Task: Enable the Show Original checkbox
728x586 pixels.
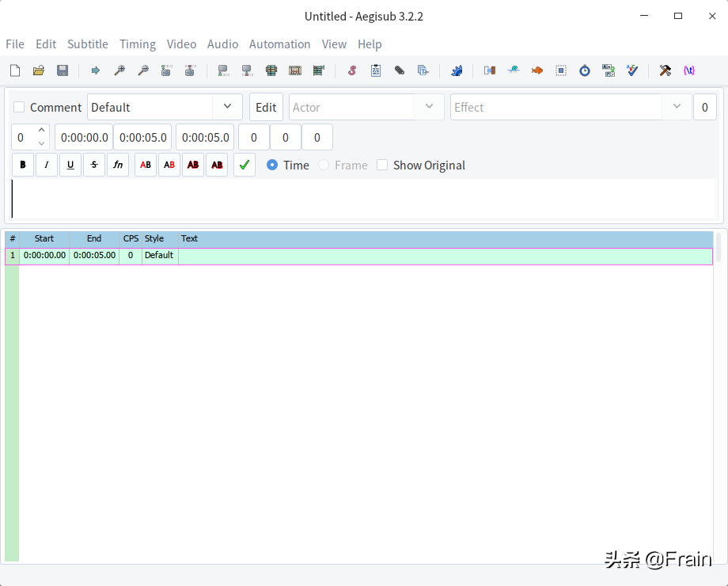Action: pos(382,165)
